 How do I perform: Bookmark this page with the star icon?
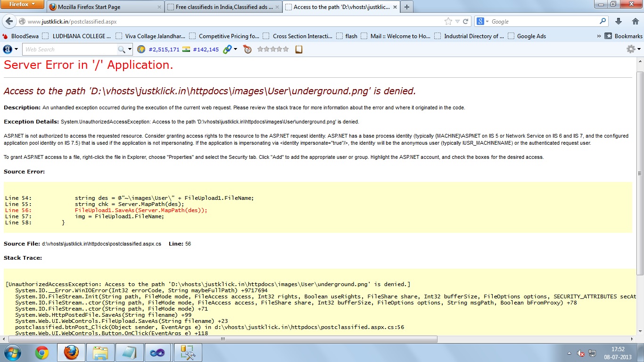tap(448, 21)
